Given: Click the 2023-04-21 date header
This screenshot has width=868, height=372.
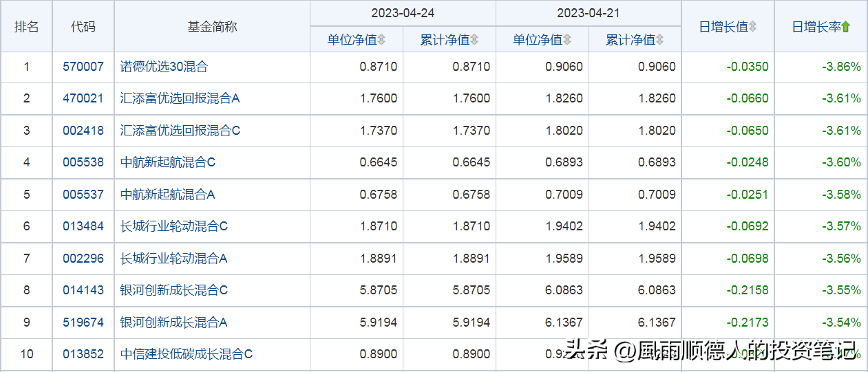Looking at the screenshot, I should [589, 13].
